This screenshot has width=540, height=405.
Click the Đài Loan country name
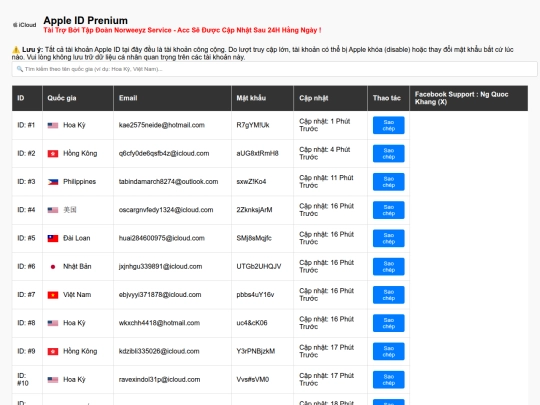pyautogui.click(x=76, y=238)
